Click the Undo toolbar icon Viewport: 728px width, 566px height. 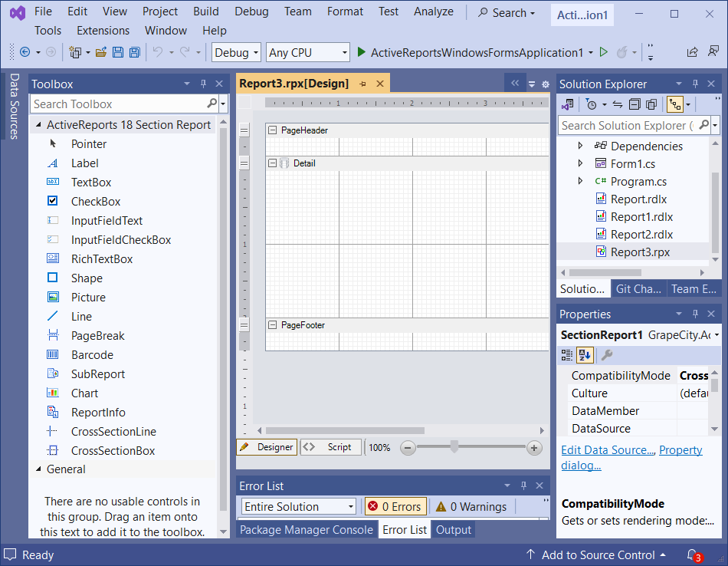[x=158, y=52]
